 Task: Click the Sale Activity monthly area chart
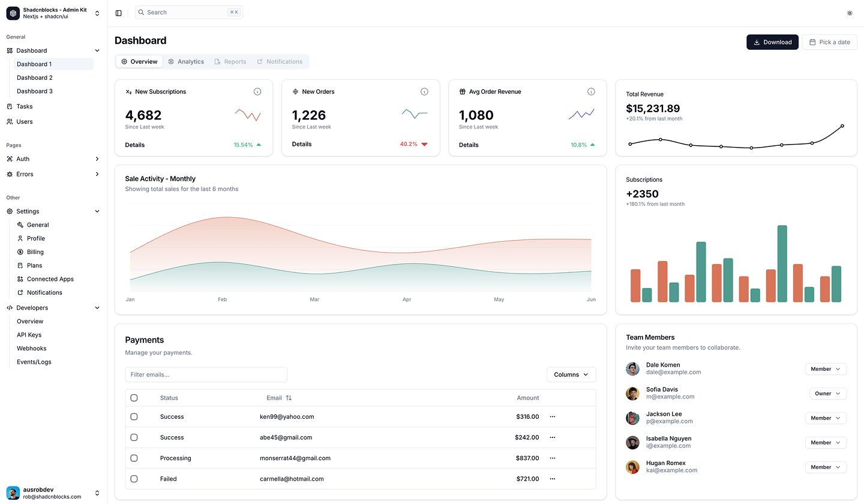pyautogui.click(x=360, y=252)
